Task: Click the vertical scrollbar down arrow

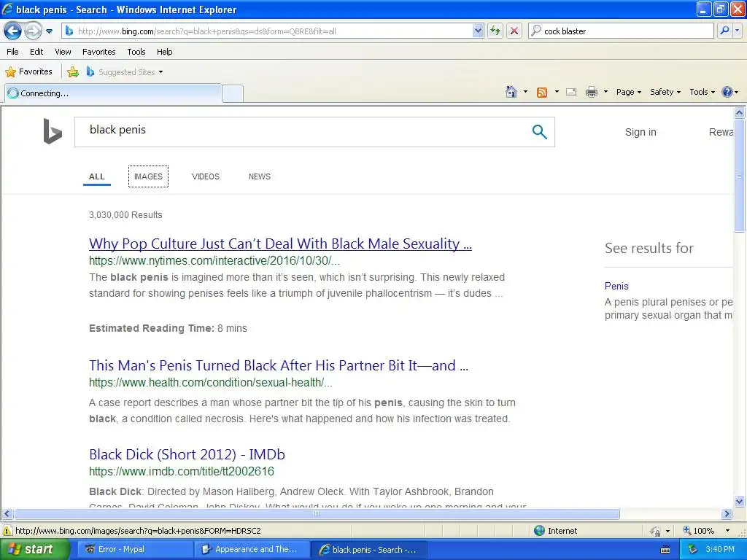Action: pyautogui.click(x=739, y=501)
